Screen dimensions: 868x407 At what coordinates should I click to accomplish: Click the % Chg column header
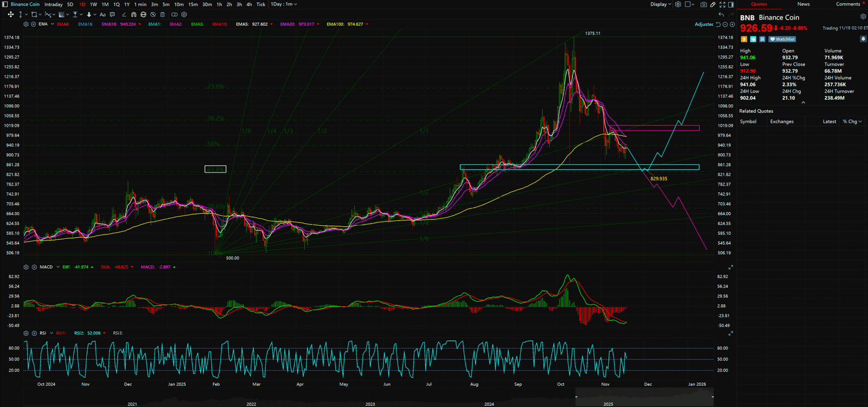(852, 122)
